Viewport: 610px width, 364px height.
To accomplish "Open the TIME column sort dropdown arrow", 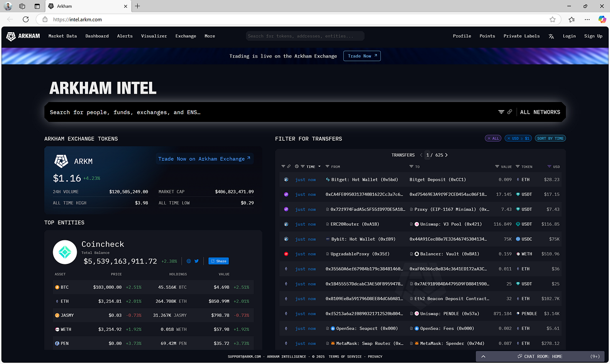I will 319,167.
